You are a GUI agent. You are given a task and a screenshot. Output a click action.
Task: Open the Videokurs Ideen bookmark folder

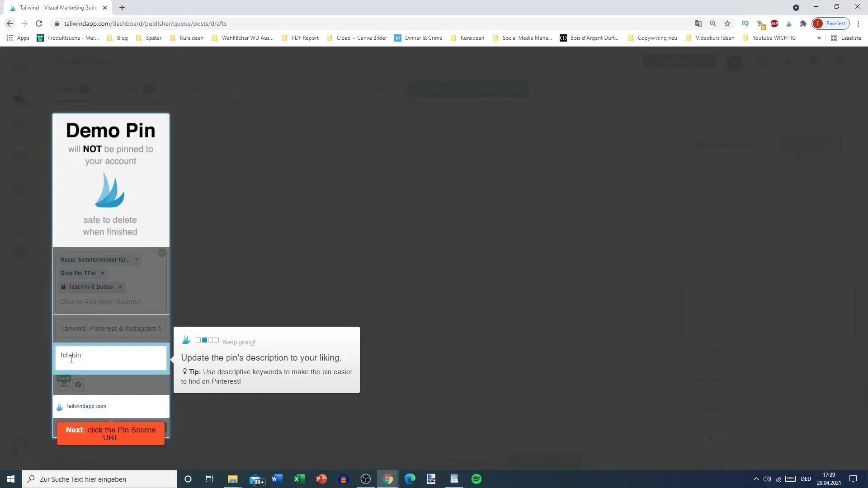[710, 38]
